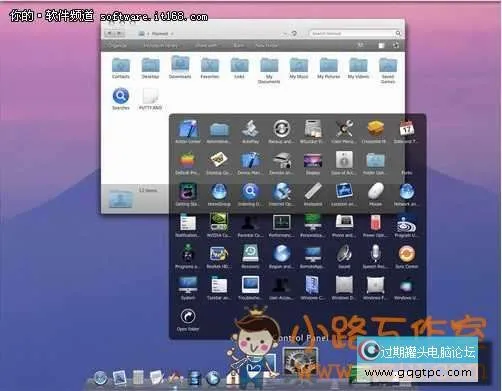Screen dimensions: 502x391
Task: Click the Explorer search field
Action: click(x=355, y=33)
